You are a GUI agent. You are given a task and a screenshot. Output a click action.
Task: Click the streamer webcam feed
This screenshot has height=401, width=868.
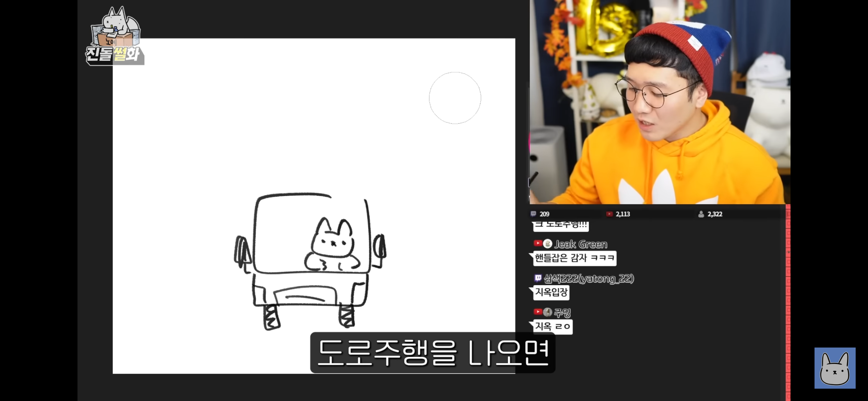(660, 102)
